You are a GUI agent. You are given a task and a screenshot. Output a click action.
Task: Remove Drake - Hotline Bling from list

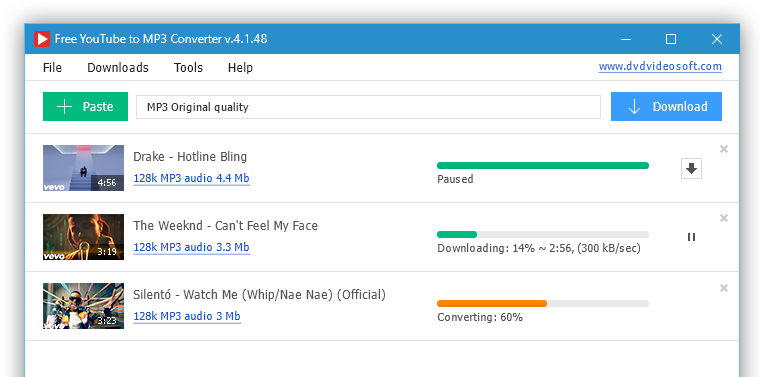724,149
